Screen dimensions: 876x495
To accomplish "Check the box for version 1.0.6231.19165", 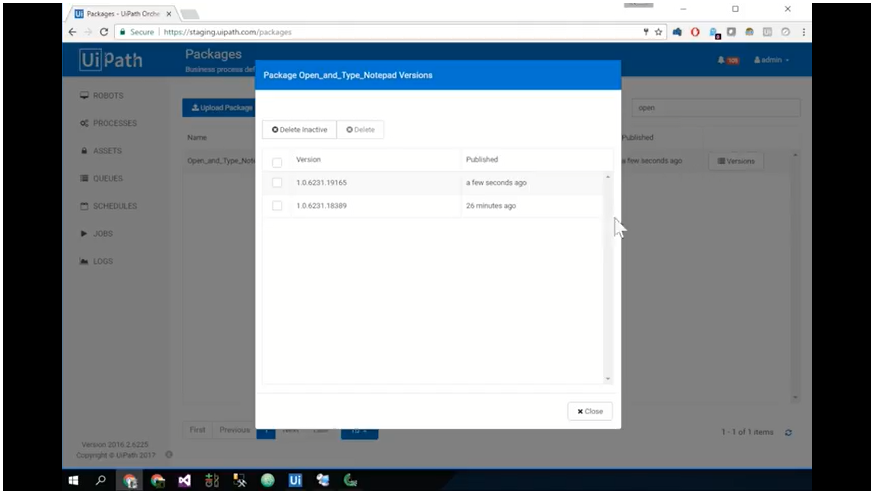I will pos(277,183).
